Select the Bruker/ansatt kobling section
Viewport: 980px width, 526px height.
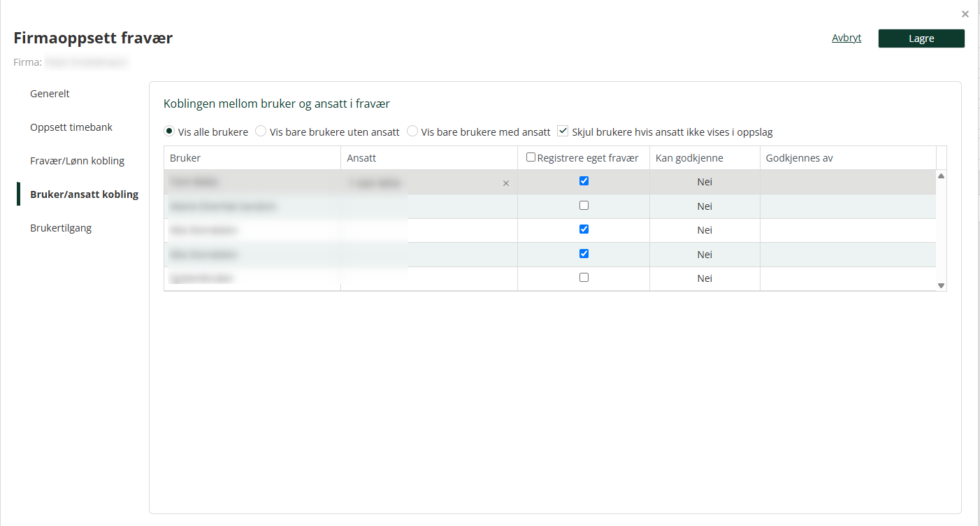84,194
